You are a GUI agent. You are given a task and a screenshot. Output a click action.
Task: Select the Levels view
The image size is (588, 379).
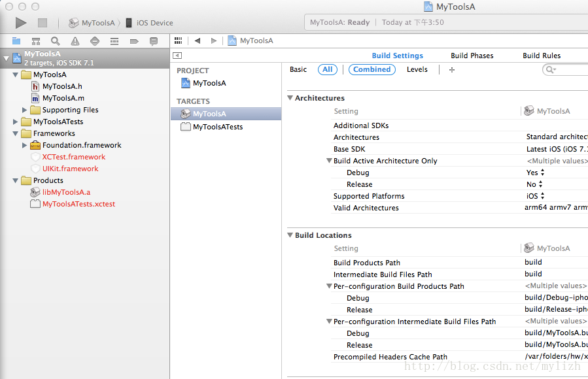tap(417, 69)
